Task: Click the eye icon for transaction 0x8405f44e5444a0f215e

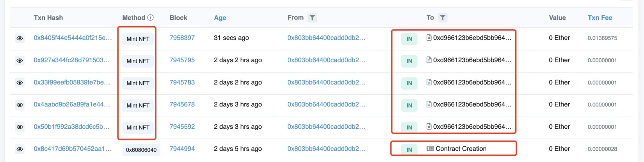Action: click(20, 38)
